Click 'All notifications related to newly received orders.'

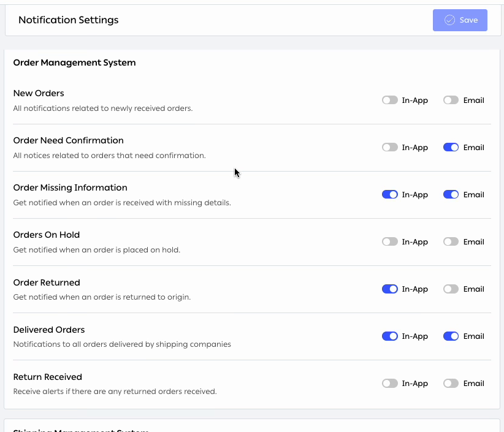103,108
